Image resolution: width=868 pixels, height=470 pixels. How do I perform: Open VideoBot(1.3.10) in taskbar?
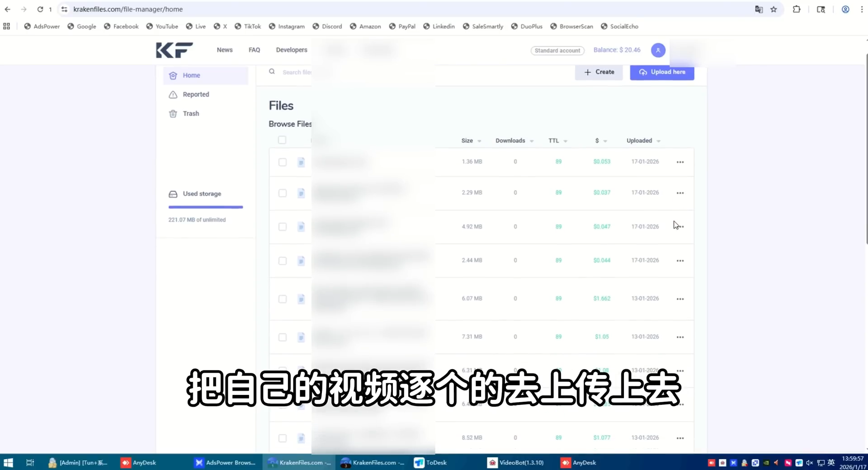click(x=516, y=462)
